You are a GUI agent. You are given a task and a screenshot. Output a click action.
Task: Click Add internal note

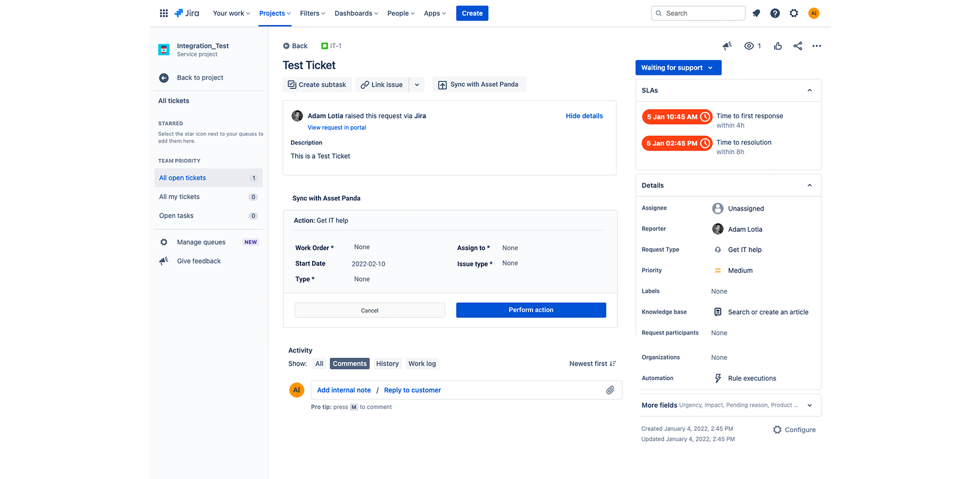tap(344, 390)
